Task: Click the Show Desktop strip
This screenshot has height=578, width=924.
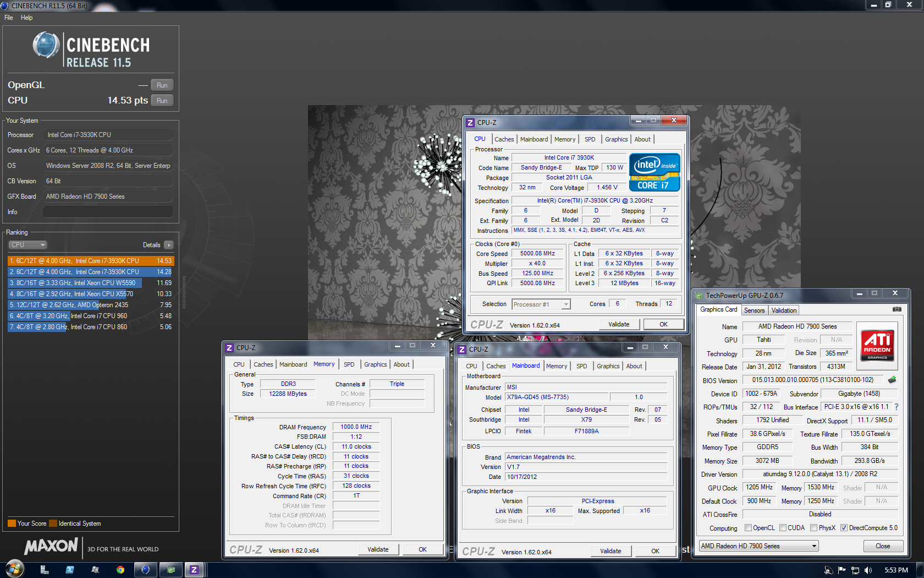Action: pyautogui.click(x=920, y=570)
